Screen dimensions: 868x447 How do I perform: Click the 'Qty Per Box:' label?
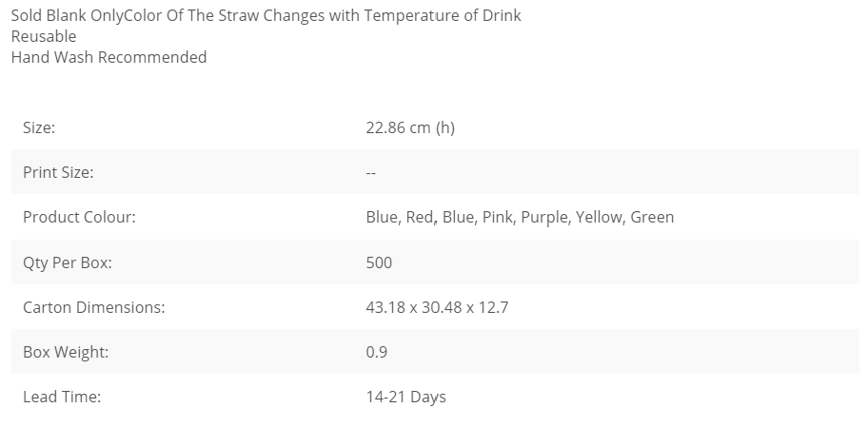click(x=67, y=262)
